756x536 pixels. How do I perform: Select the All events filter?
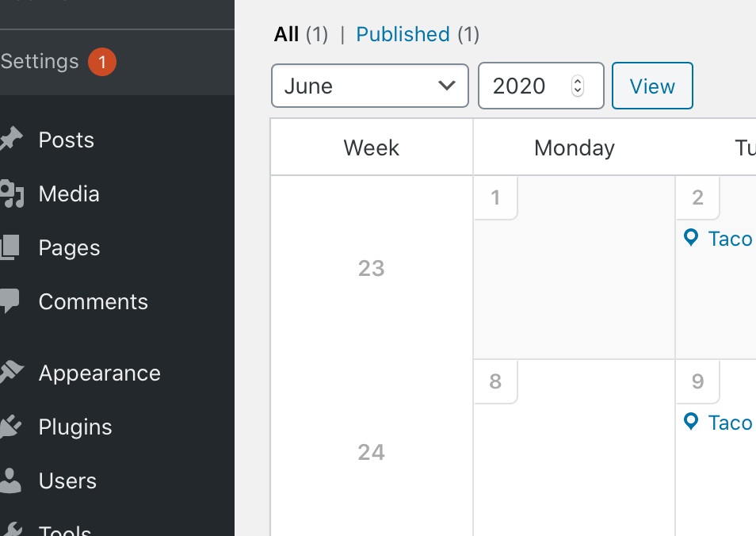[x=286, y=34]
